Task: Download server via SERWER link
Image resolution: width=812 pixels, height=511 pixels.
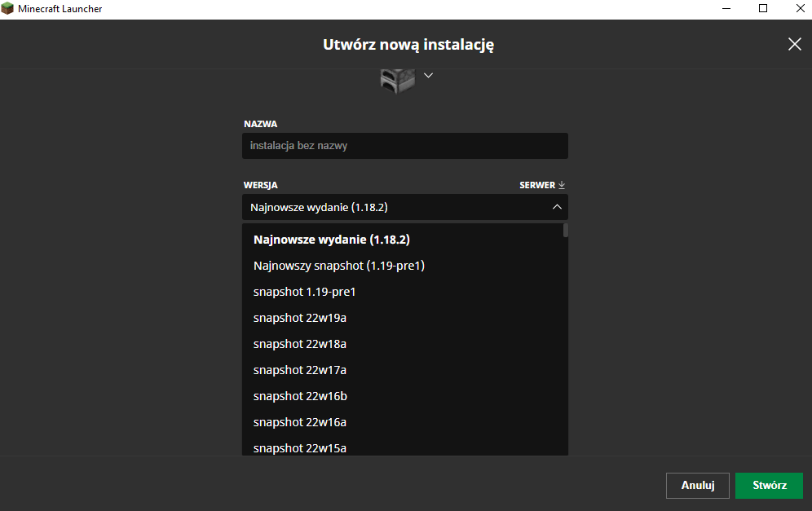Action: 542,185
